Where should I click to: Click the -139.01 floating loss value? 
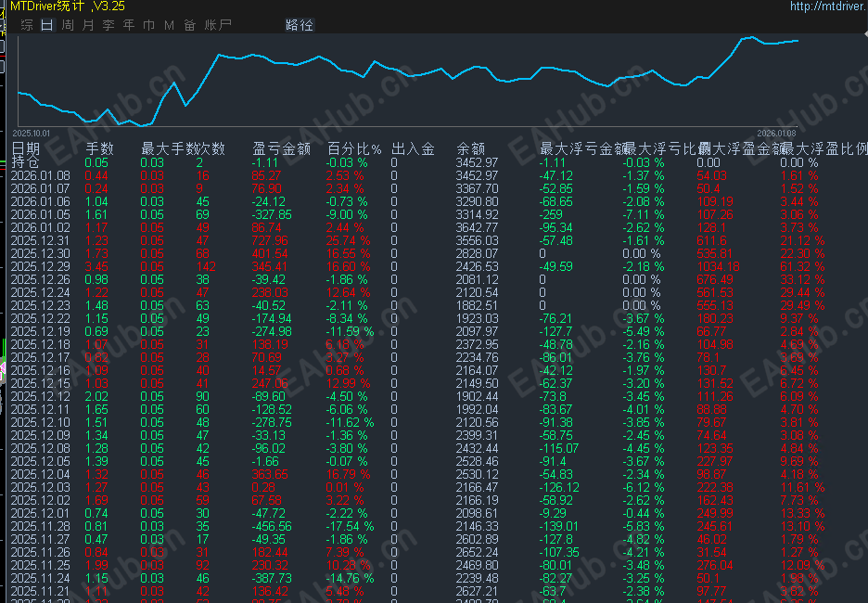[558, 526]
